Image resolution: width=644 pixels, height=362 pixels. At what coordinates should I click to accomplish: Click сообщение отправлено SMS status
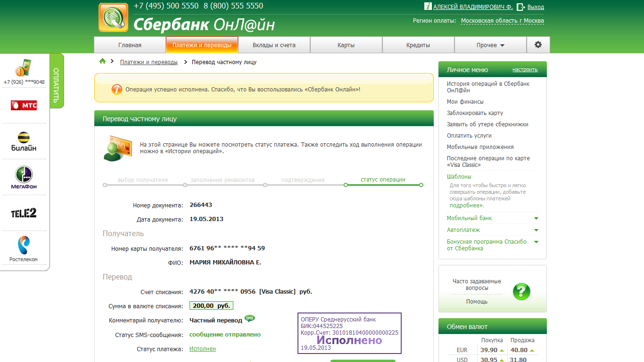tap(225, 335)
